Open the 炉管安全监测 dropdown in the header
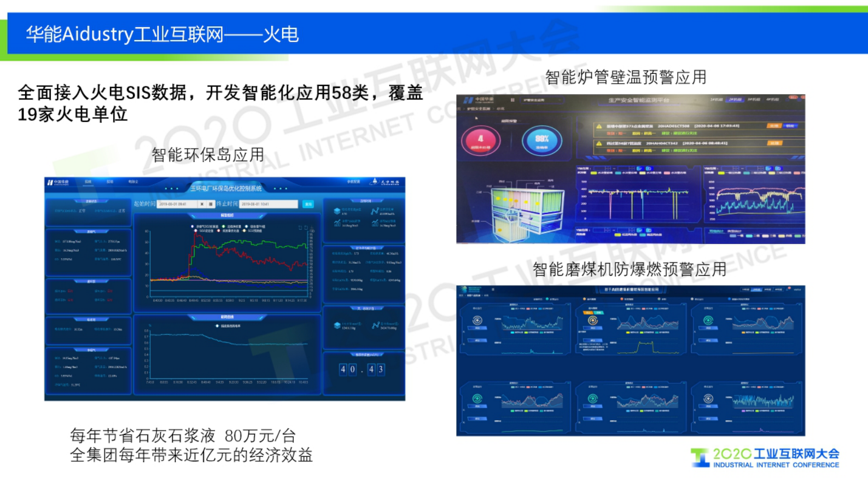 (x=542, y=100)
